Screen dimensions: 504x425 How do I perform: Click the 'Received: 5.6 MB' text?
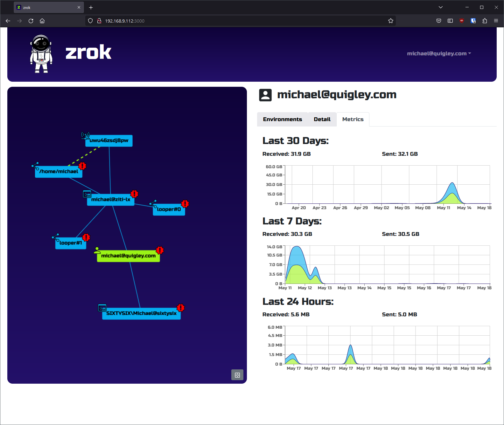pyautogui.click(x=286, y=315)
